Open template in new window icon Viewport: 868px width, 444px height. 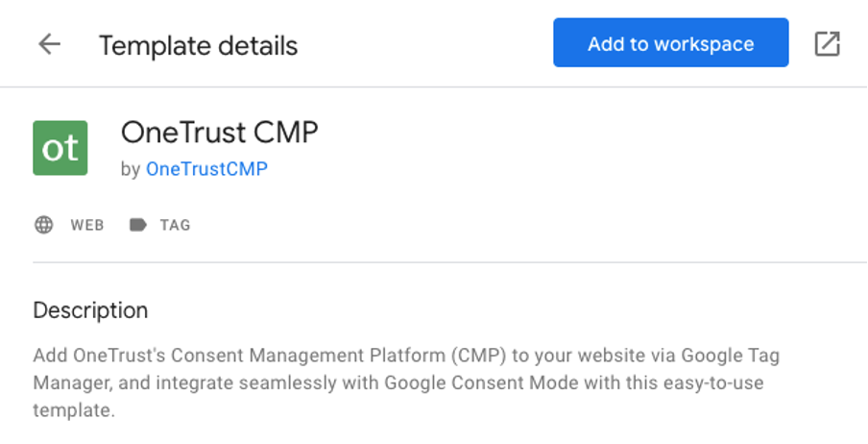827,44
